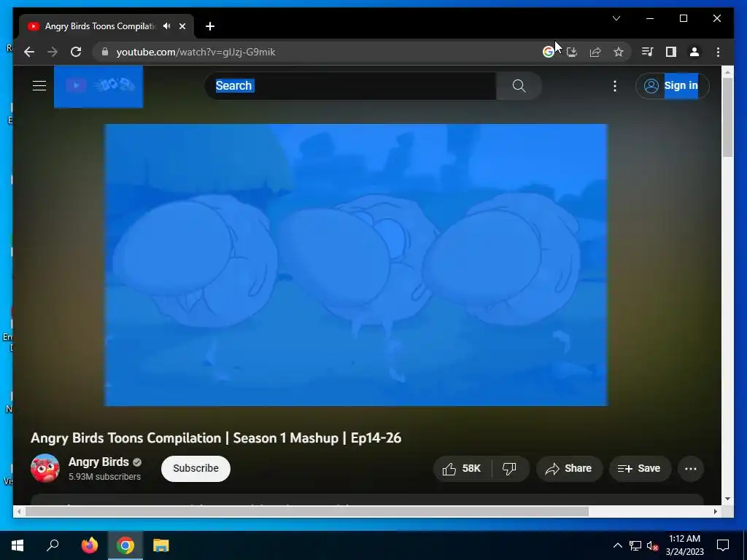Open the tab search chevron dropdown
Image resolution: width=747 pixels, height=560 pixels.
pos(616,18)
